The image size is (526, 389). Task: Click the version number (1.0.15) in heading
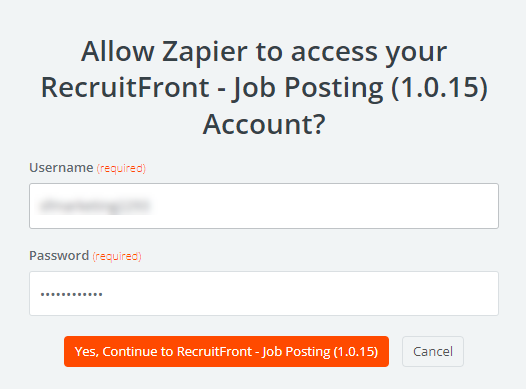point(439,88)
